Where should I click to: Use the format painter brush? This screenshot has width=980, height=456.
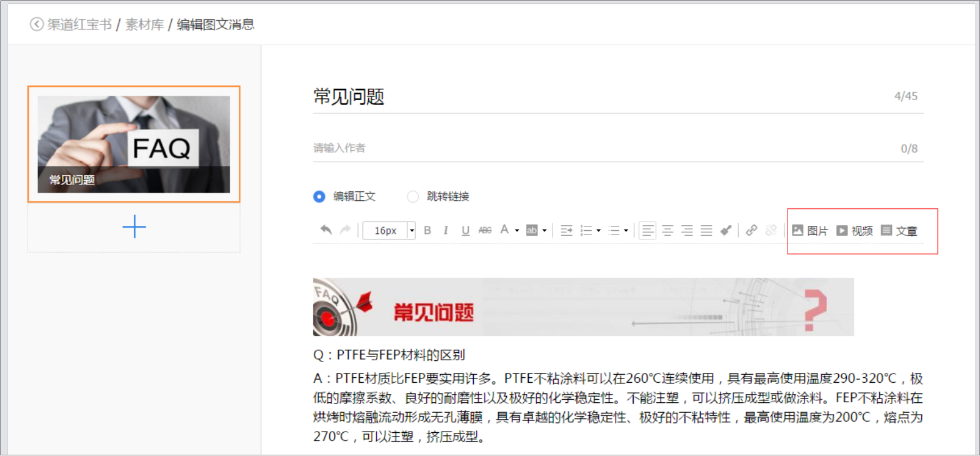(x=726, y=230)
